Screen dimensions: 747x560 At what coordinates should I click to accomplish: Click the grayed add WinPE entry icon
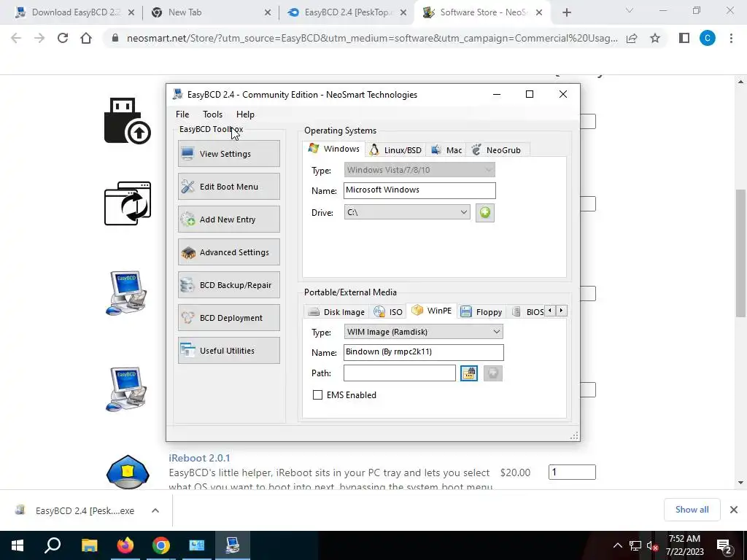point(493,373)
